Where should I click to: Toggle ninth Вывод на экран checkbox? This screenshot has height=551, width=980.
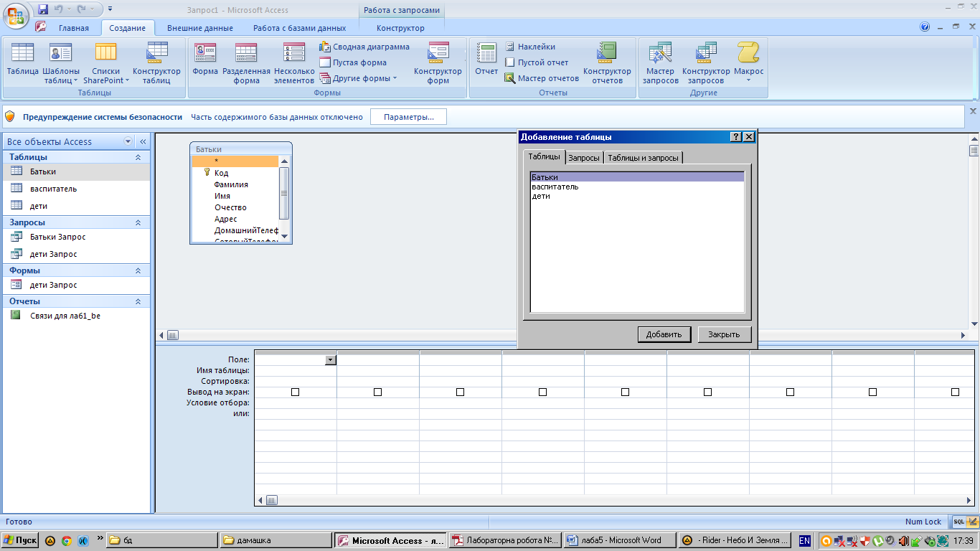tap(955, 392)
